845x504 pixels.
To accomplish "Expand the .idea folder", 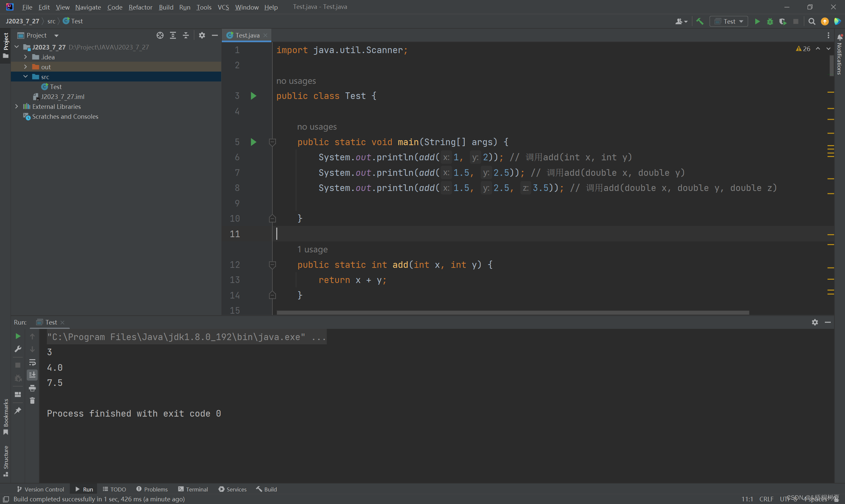I will click(25, 57).
